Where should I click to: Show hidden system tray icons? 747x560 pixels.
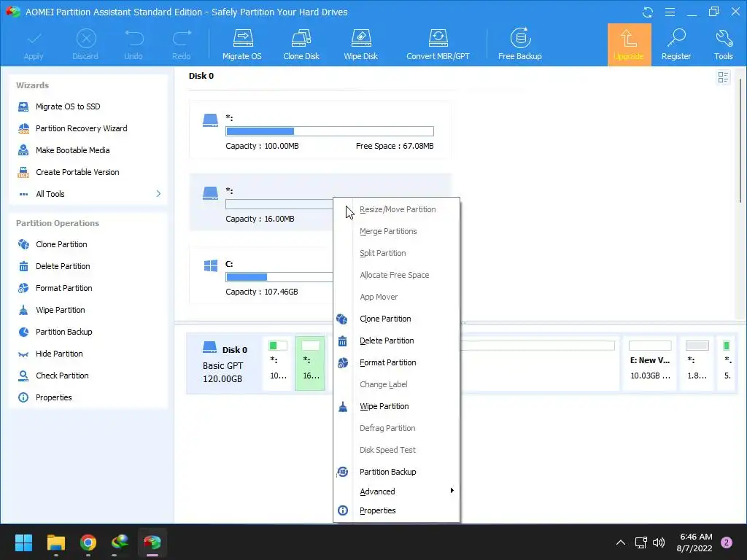[620, 542]
